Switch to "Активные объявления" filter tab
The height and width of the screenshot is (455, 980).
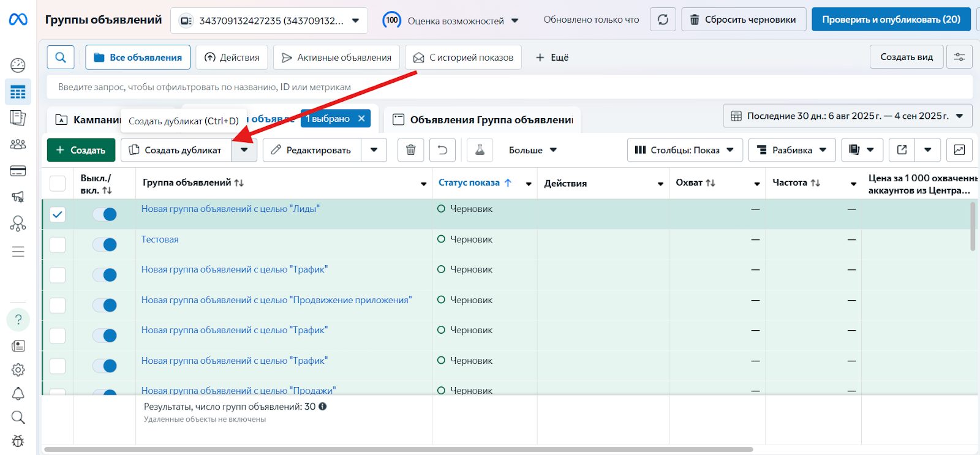coord(336,57)
